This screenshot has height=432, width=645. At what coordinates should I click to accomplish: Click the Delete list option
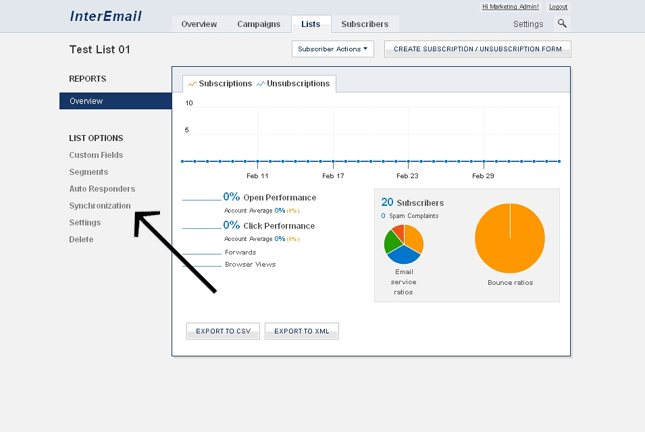81,239
